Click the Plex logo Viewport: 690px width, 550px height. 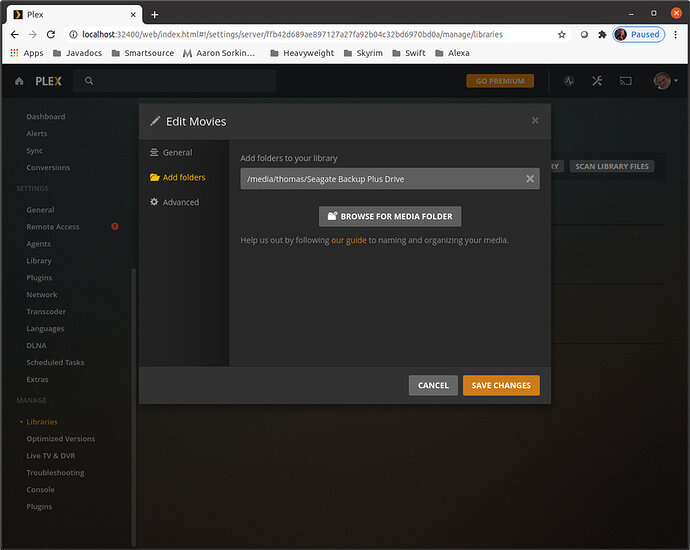point(48,81)
